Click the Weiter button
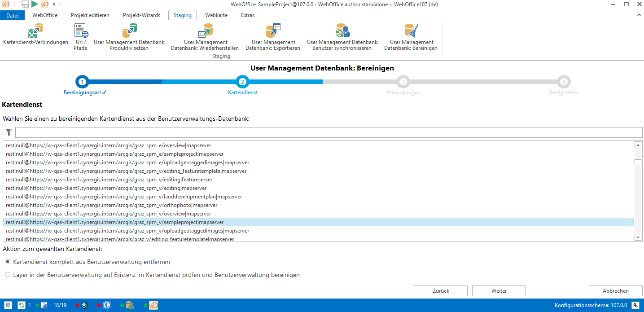 click(x=499, y=291)
